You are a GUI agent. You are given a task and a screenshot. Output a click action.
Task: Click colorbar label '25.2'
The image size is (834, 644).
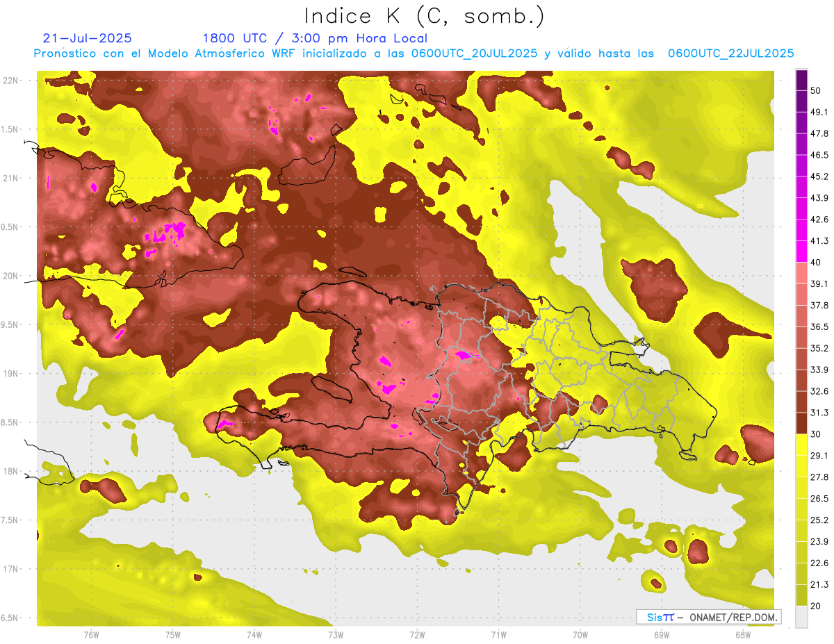[819, 520]
